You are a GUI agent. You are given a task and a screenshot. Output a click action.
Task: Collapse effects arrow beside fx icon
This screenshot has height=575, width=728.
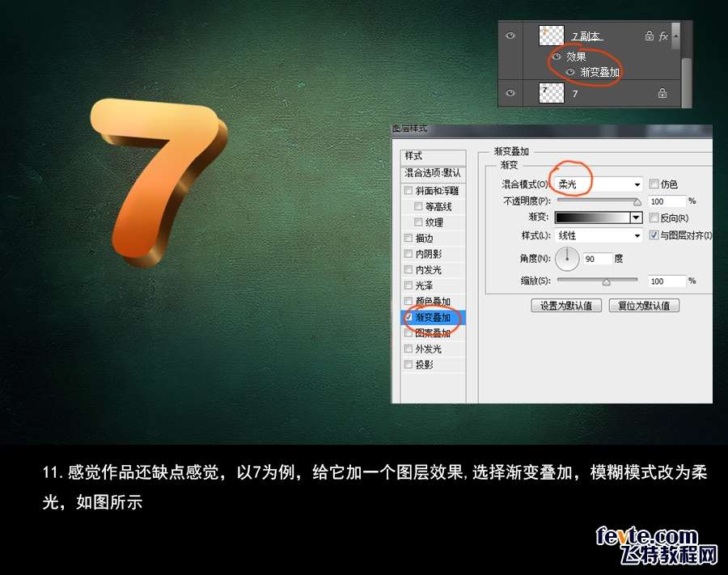(675, 36)
